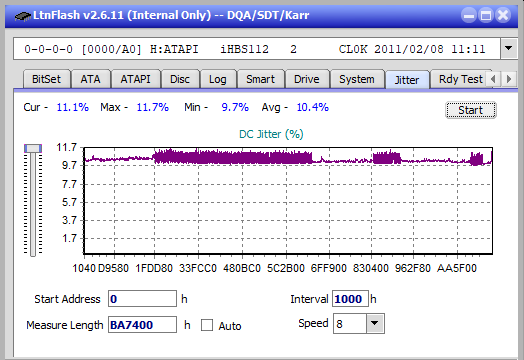Screen dimensions: 524x360
Task: Click the LtnFlash chip icon in title bar
Action: pyautogui.click(x=23, y=16)
